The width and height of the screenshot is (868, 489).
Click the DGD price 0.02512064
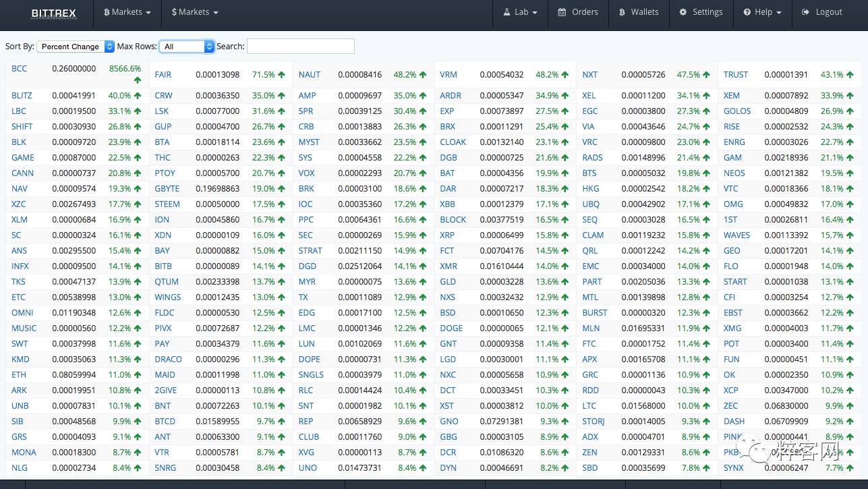360,266
